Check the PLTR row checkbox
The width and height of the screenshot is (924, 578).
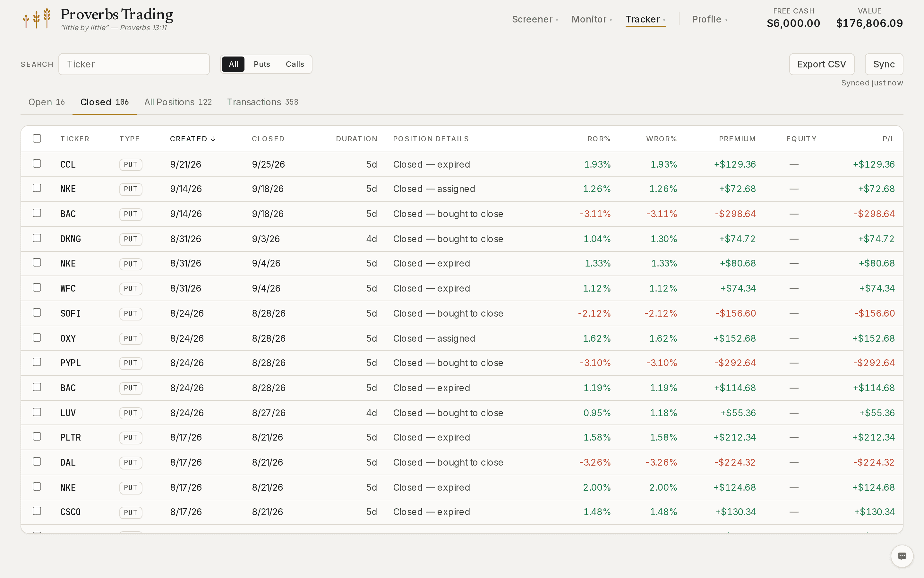point(37,437)
